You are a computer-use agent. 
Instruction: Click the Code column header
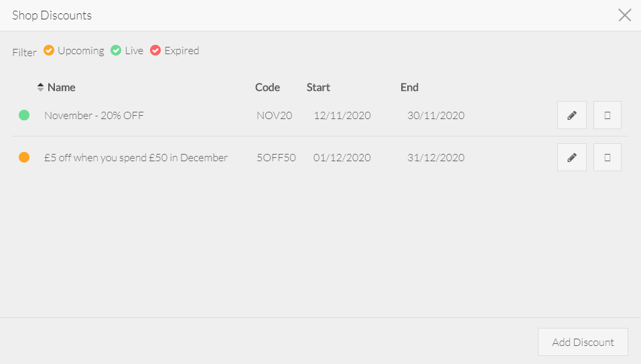[x=267, y=87]
